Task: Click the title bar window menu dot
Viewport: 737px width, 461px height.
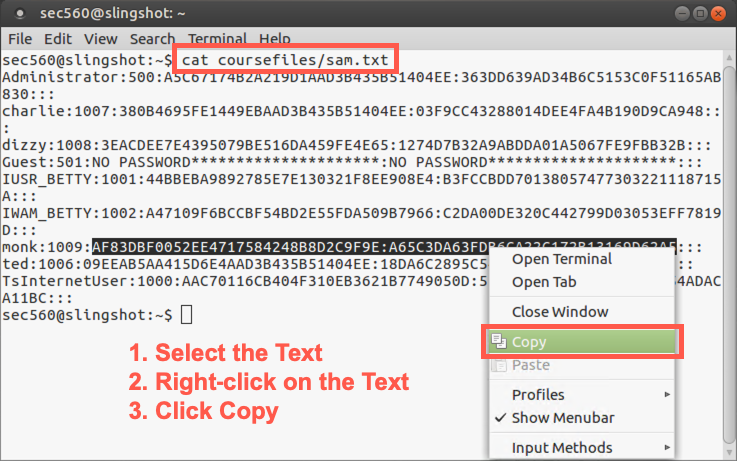Action: (x=20, y=14)
